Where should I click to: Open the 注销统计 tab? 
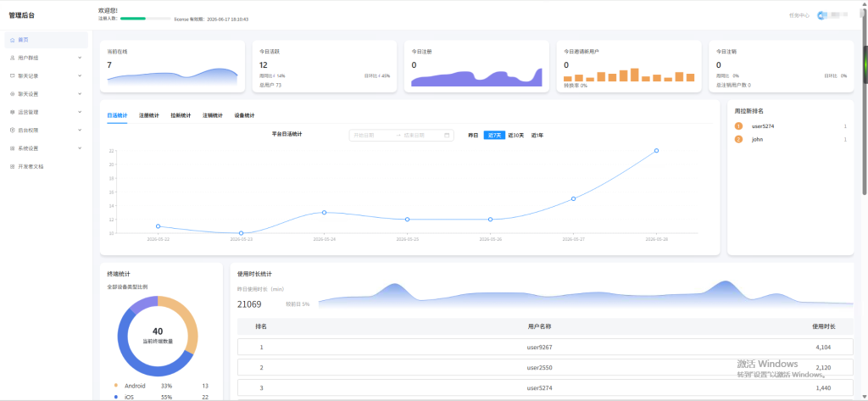click(x=213, y=116)
